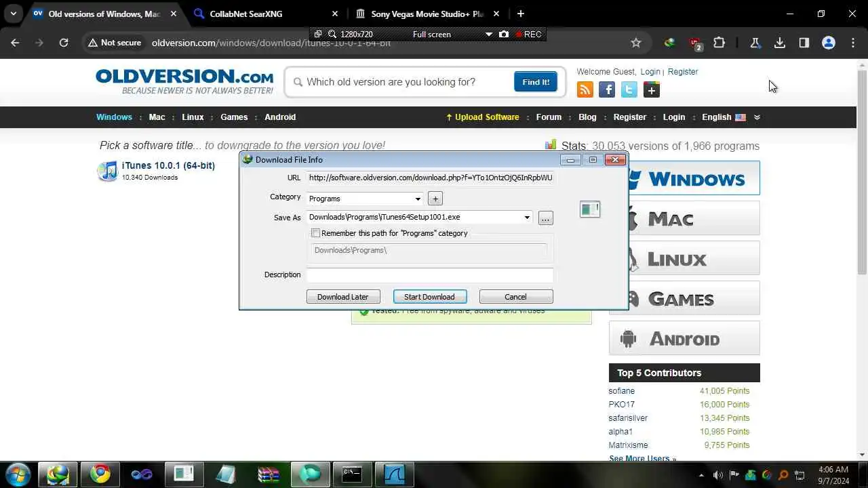The image size is (868, 488).
Task: Open the Blog link
Action: click(x=587, y=117)
